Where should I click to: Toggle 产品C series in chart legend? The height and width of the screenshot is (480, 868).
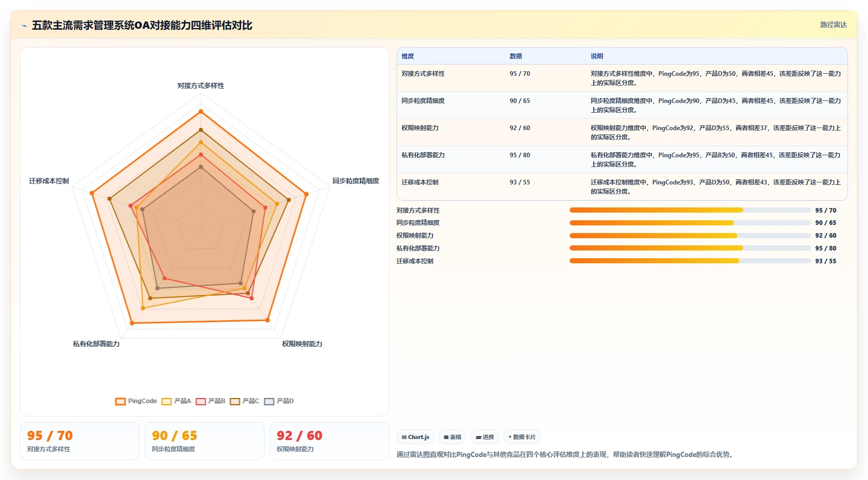pyautogui.click(x=245, y=401)
